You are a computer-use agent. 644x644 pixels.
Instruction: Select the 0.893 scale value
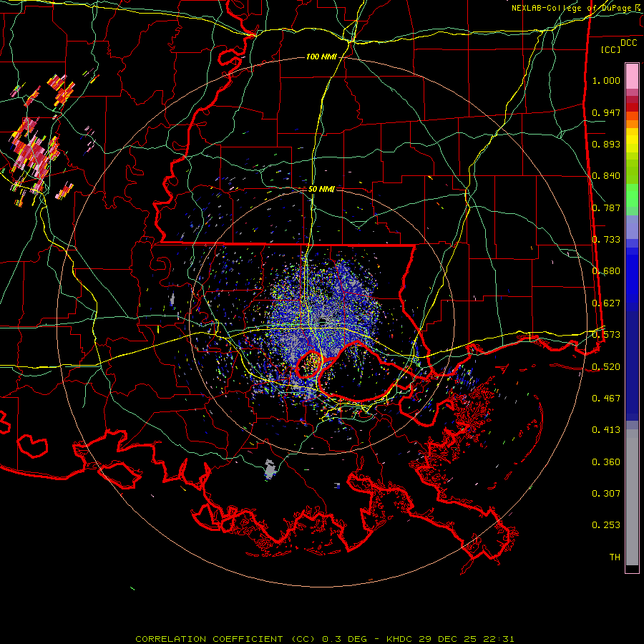click(606, 144)
